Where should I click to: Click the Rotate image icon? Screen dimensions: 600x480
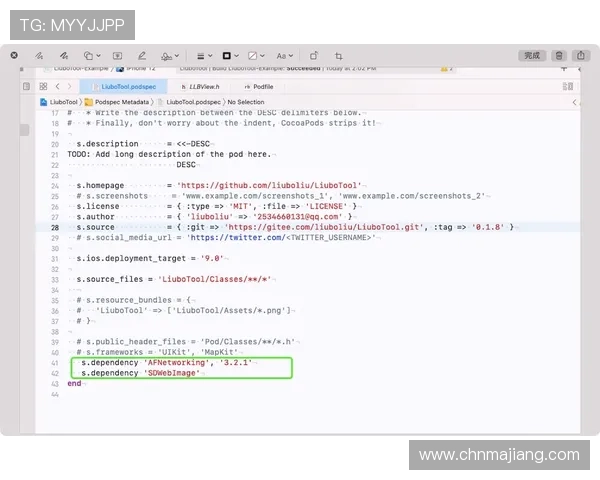pyautogui.click(x=313, y=56)
